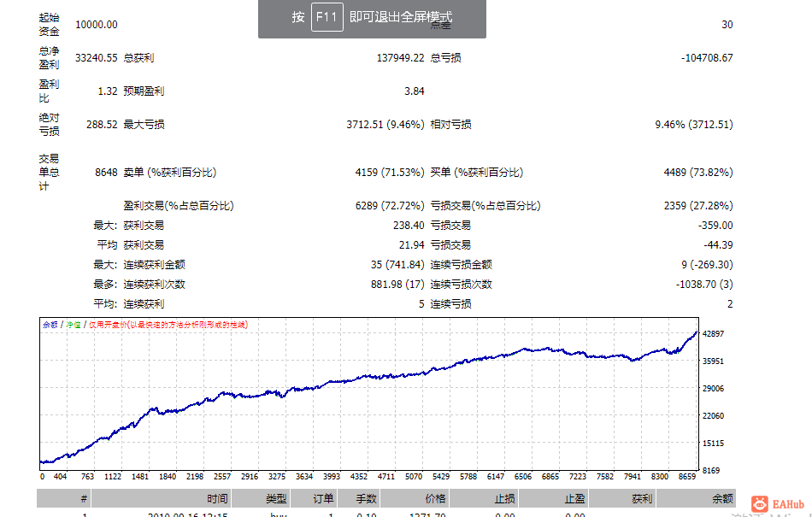Click the 最大亏损 label
812x517 pixels.
[x=144, y=124]
